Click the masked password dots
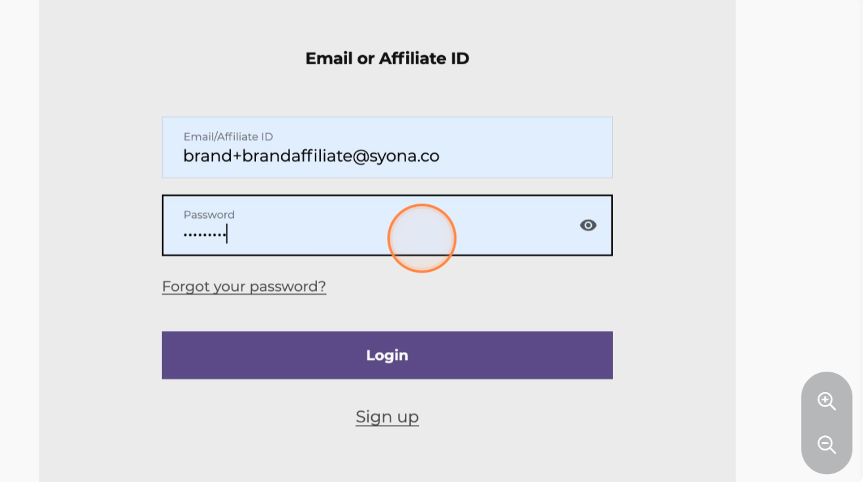The width and height of the screenshot is (868, 482). [x=204, y=234]
